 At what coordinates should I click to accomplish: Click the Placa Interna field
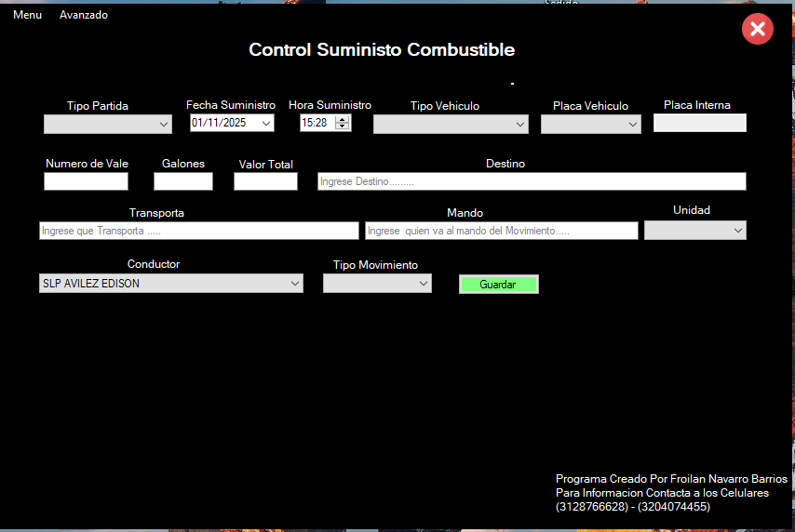coord(699,123)
